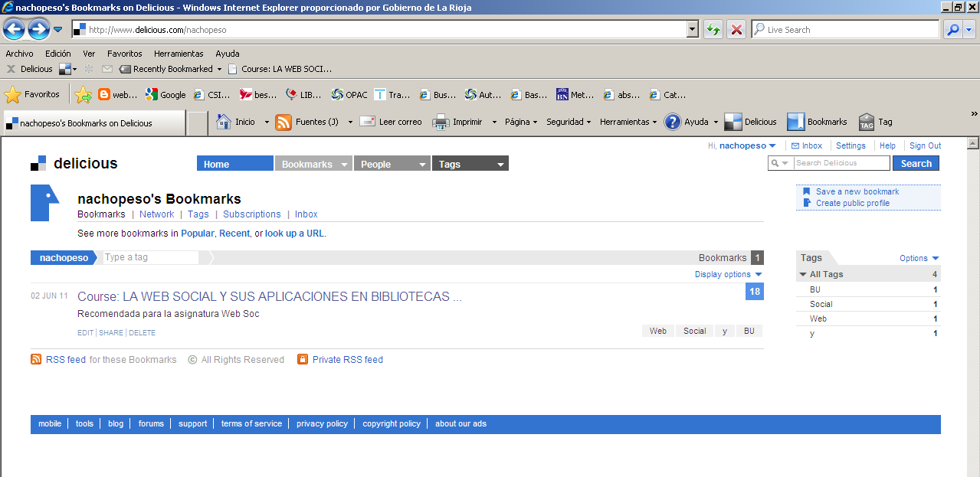Click the Inicio home icon
The height and width of the screenshot is (477, 980).
point(224,122)
